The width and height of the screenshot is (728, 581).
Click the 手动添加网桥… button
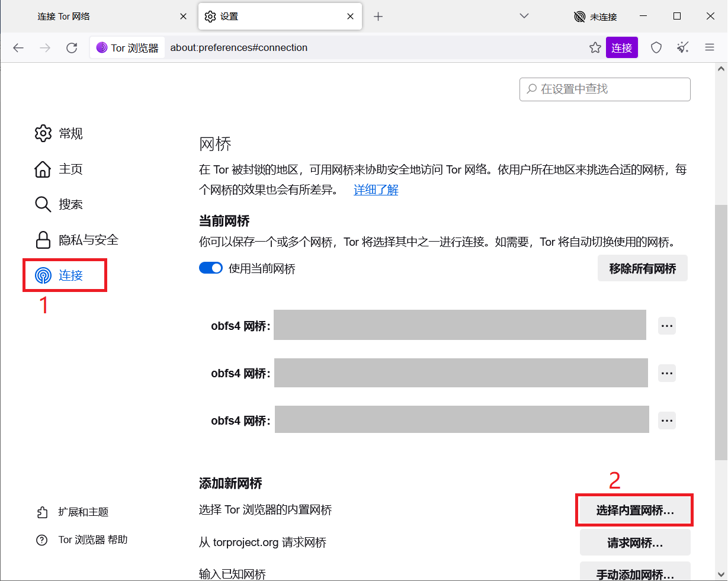pyautogui.click(x=635, y=573)
